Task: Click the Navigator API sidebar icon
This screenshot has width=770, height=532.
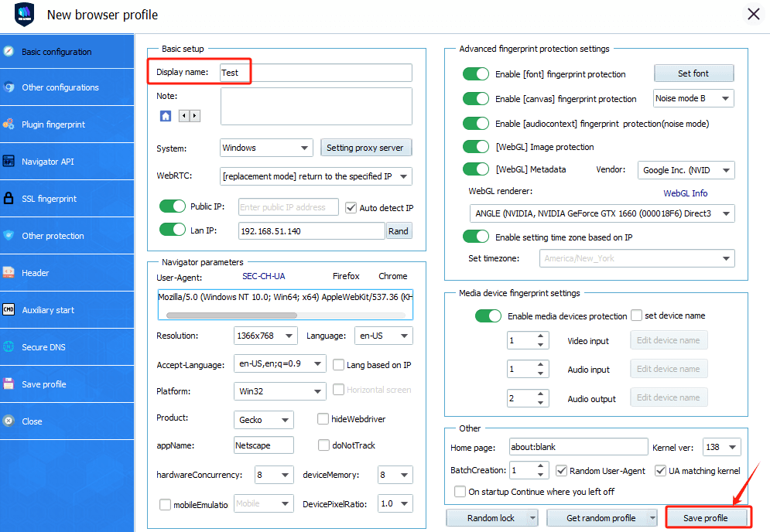Action: coord(9,162)
